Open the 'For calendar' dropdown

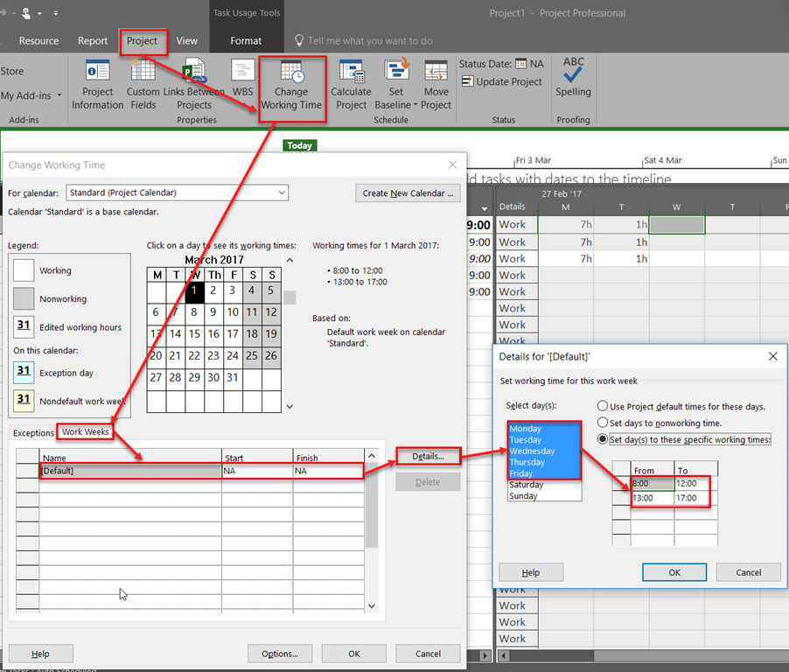point(282,192)
